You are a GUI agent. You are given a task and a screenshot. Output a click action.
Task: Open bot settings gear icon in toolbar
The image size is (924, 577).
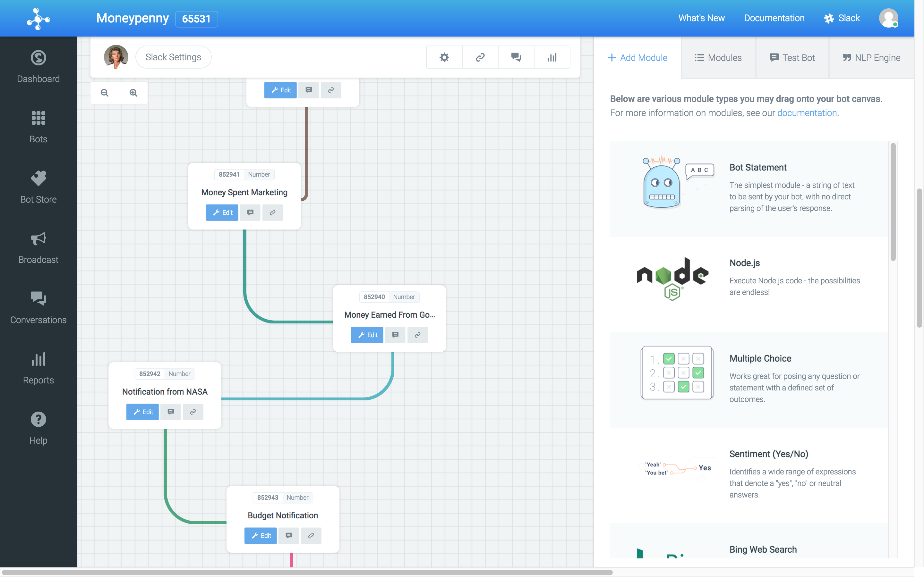click(444, 57)
